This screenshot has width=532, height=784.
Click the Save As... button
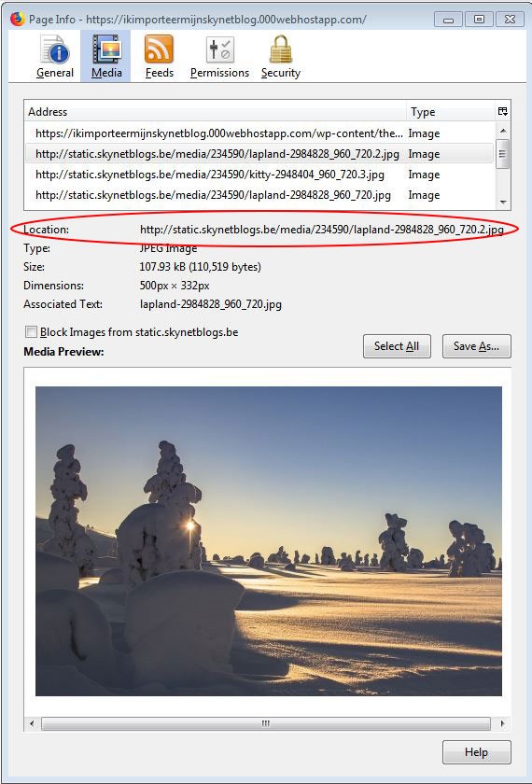point(477,346)
